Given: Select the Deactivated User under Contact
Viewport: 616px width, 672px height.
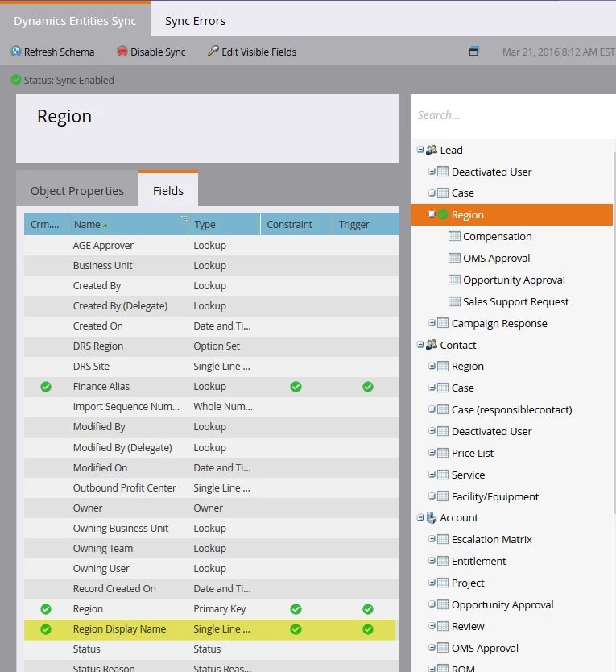Looking at the screenshot, I should click(x=491, y=431).
